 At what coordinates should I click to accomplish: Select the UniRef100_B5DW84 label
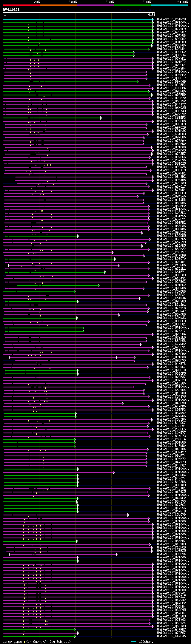pyautogui.click(x=171, y=475)
